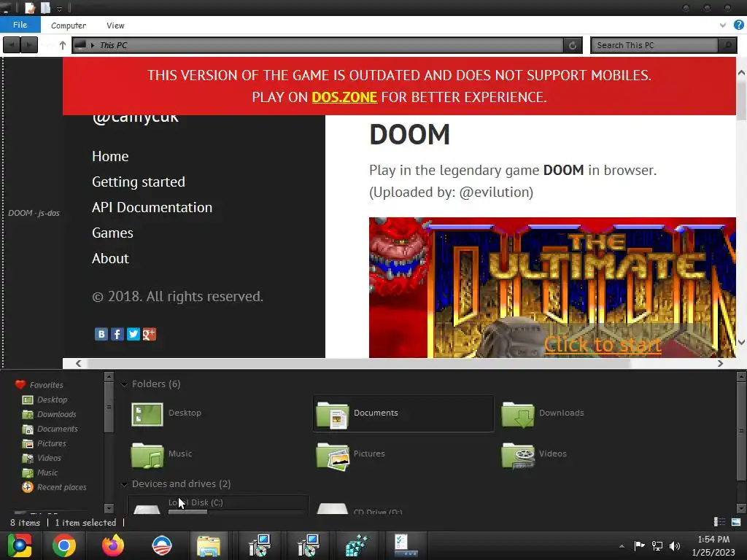Expand the ribbon with the chevron

tap(723, 26)
